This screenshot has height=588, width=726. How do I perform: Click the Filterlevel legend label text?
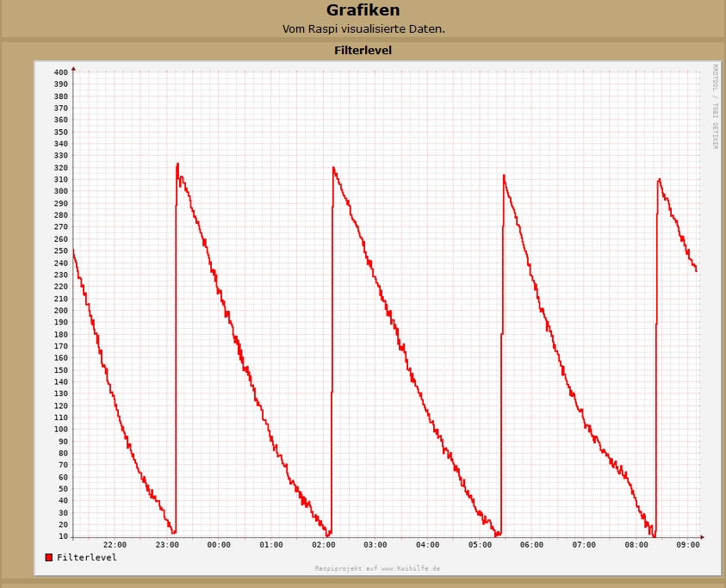86,558
